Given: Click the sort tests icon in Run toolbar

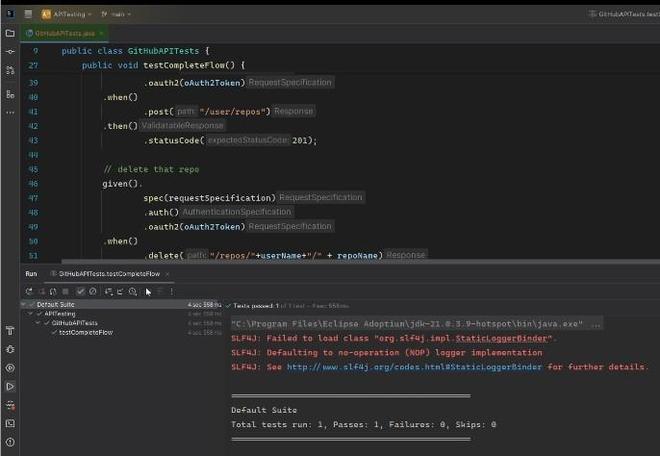Looking at the screenshot, I should tap(109, 291).
